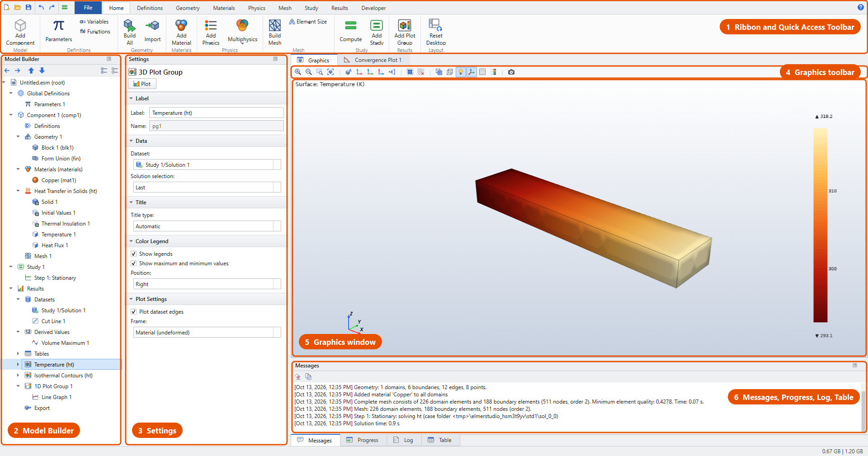
Task: Toggle axis orientation display icon
Action: coord(472,72)
